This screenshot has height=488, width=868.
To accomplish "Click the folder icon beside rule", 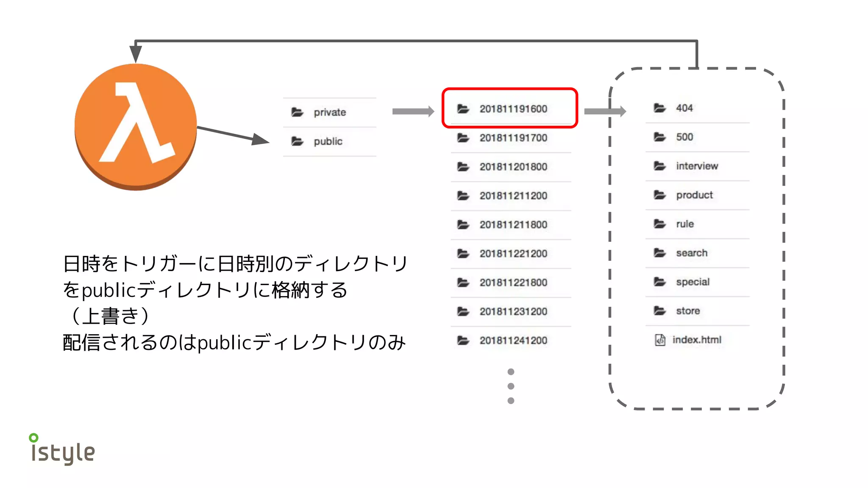I will 660,224.
